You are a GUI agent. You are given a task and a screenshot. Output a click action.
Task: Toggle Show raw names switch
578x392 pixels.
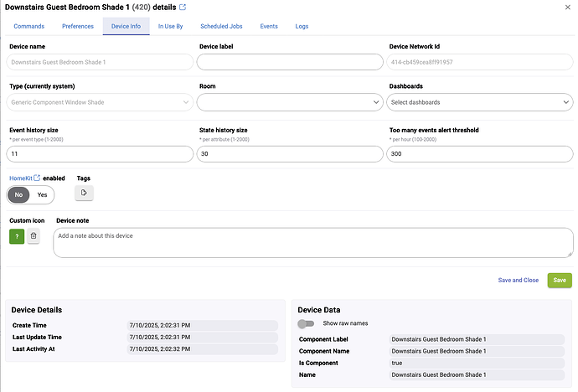point(306,323)
